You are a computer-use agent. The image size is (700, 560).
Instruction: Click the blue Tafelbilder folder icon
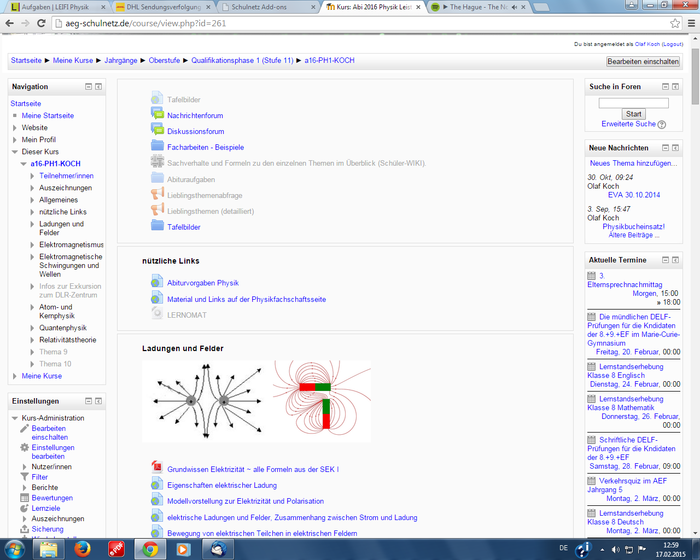pyautogui.click(x=157, y=226)
